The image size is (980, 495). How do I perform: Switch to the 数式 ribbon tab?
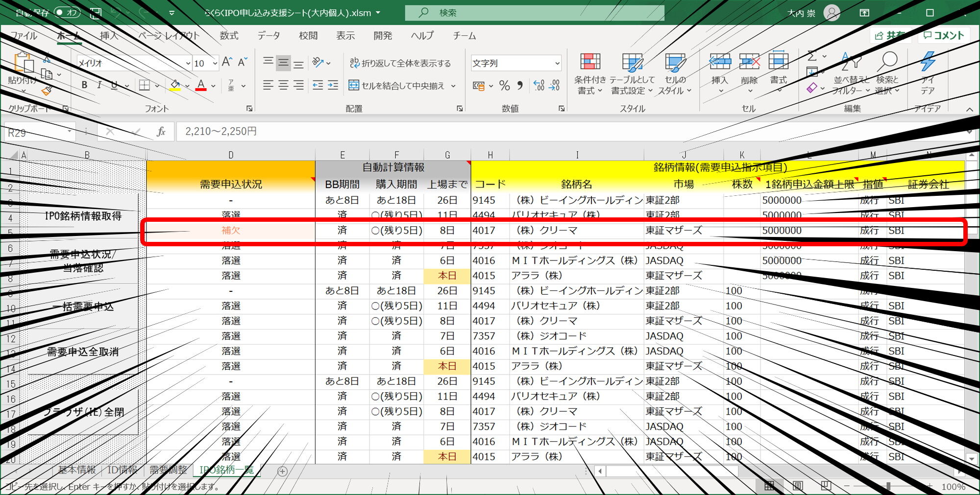229,36
